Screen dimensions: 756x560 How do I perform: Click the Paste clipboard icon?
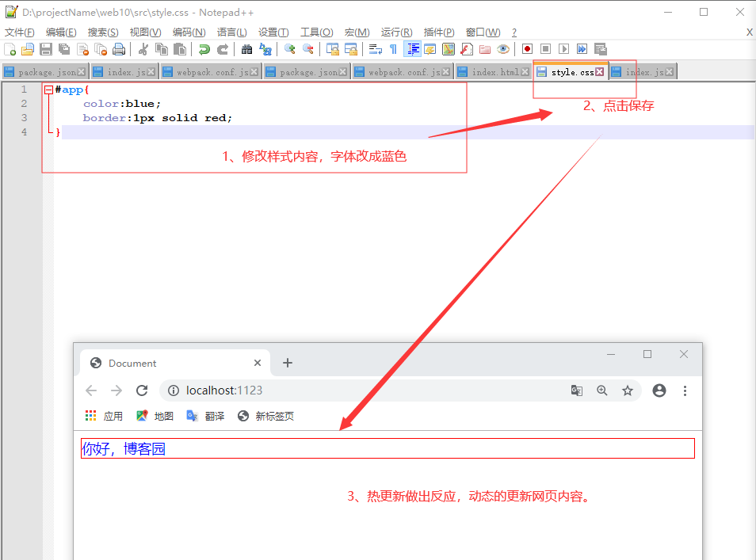tap(180, 49)
